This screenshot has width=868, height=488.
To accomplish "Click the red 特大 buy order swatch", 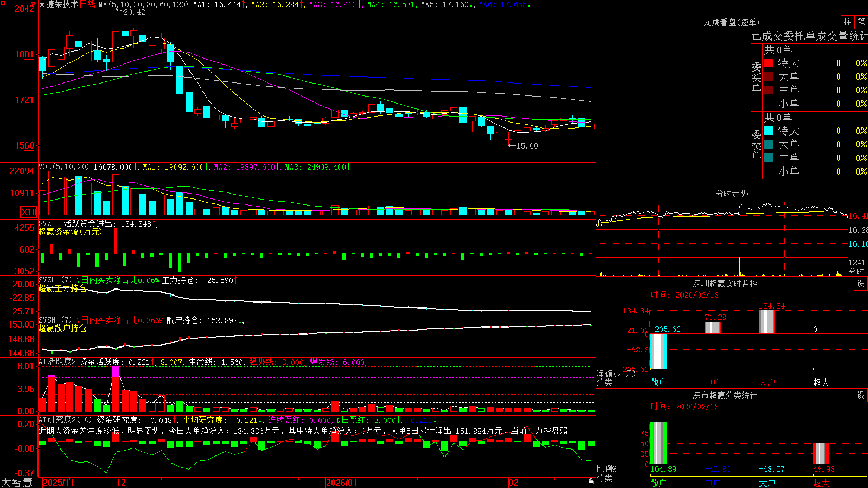I will point(768,63).
